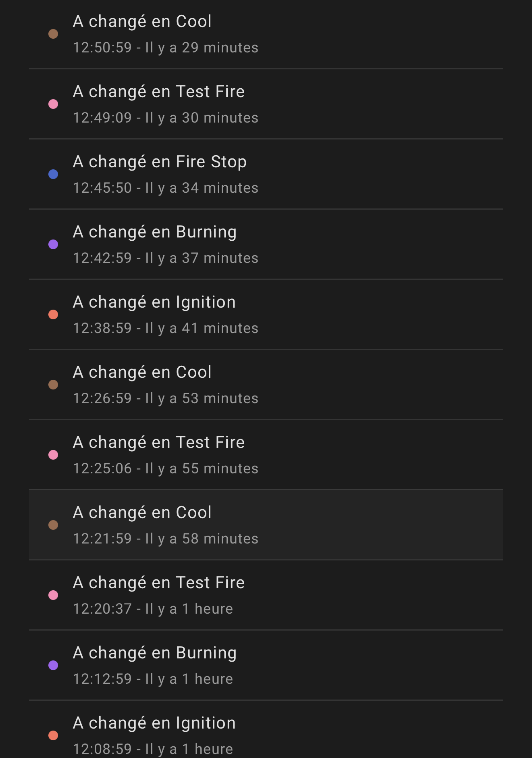The image size is (532, 758).
Task: Select the Test Fire entry from 30 minutes ago
Action: pos(266,104)
